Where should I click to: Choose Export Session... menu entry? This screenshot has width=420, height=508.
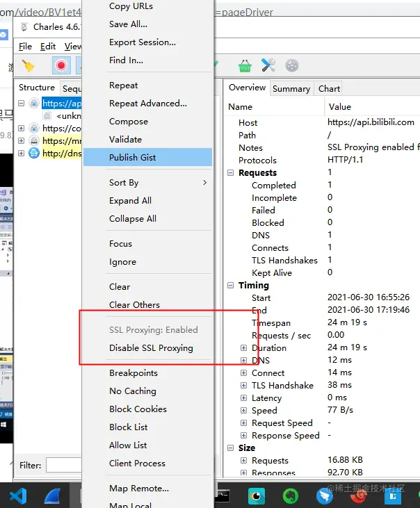[x=148, y=42]
